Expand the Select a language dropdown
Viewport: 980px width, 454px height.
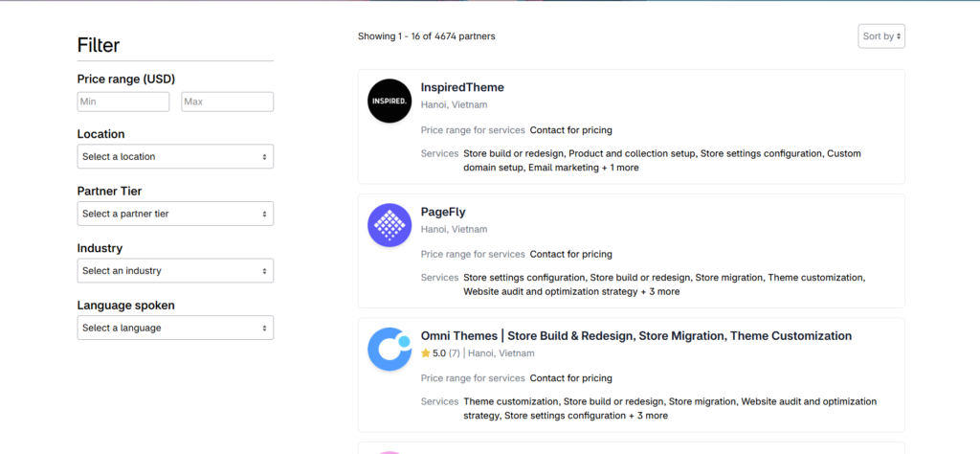(x=175, y=328)
